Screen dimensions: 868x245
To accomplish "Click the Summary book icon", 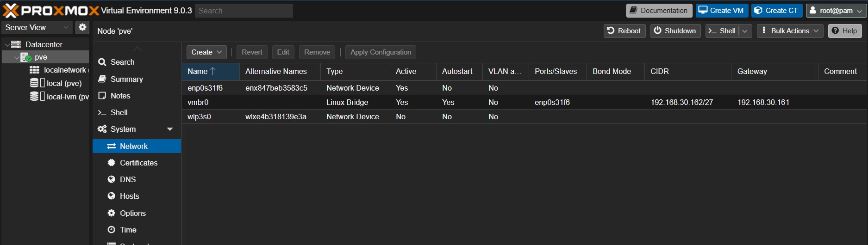I will (x=102, y=79).
